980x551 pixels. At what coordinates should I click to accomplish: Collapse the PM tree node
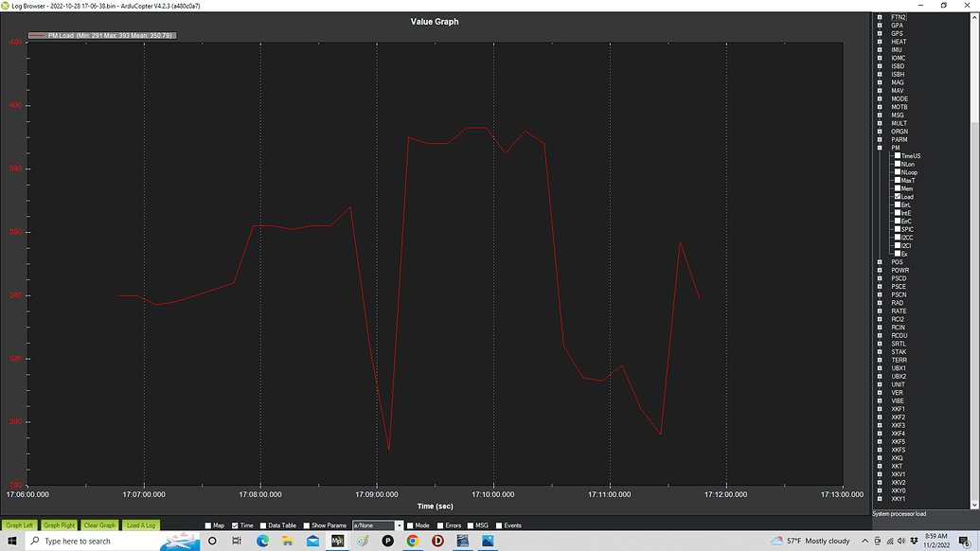pos(882,148)
